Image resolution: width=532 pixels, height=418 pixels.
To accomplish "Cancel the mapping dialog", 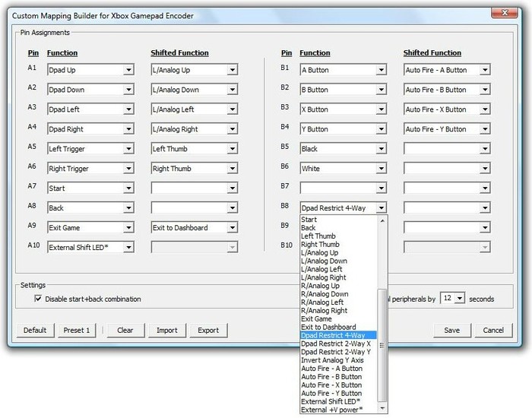I will pyautogui.click(x=493, y=330).
